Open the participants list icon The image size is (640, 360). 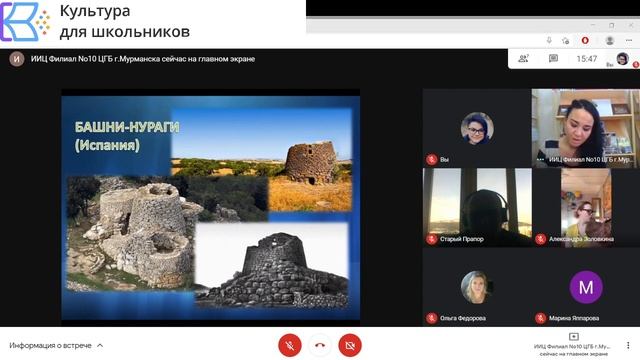coord(523,59)
